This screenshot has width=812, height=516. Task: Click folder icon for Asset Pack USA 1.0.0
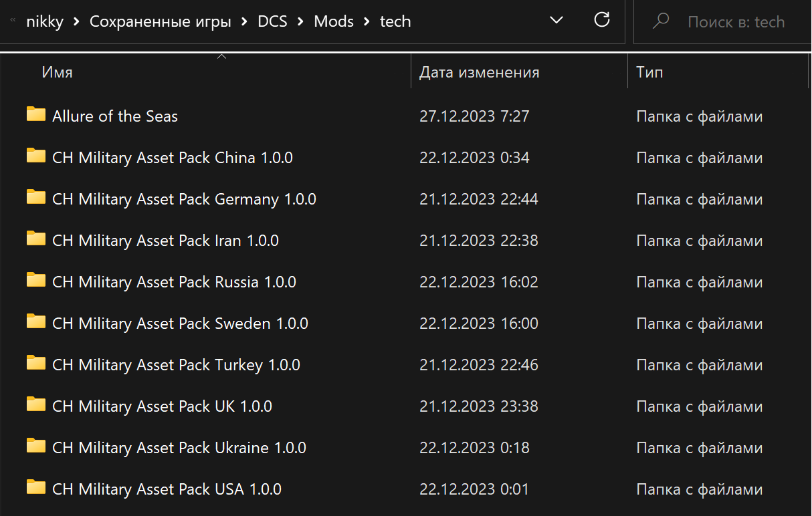[x=36, y=487]
